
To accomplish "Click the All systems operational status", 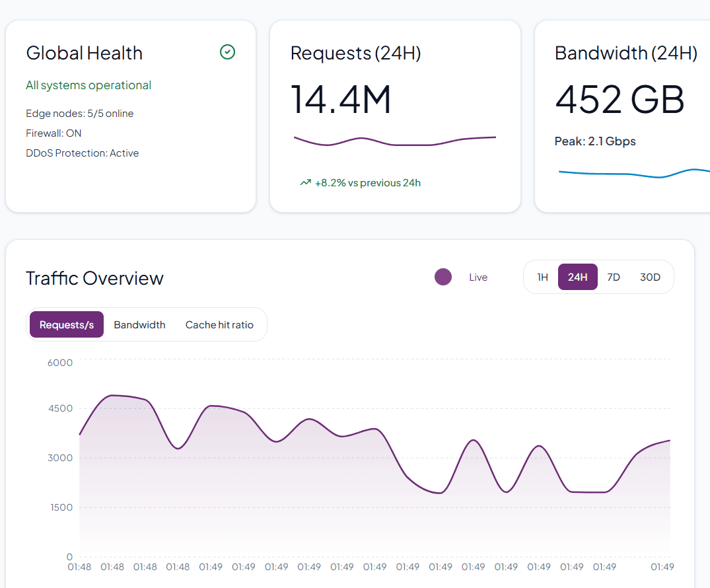I will coord(89,85).
